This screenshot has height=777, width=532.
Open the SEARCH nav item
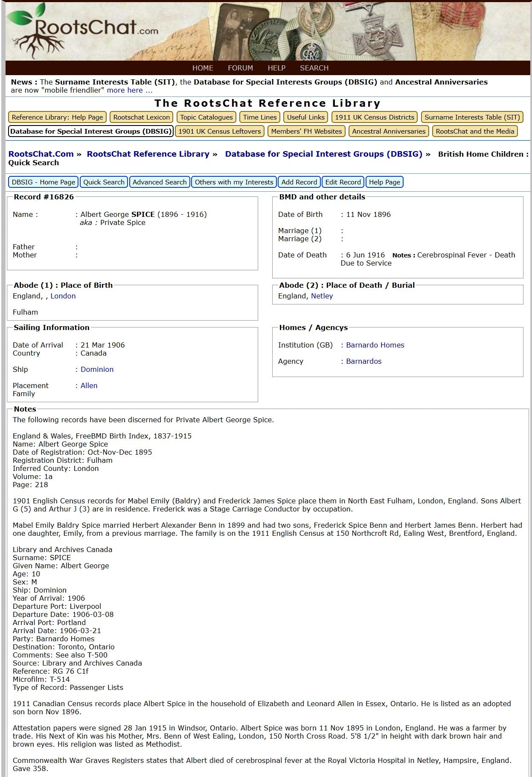point(314,68)
